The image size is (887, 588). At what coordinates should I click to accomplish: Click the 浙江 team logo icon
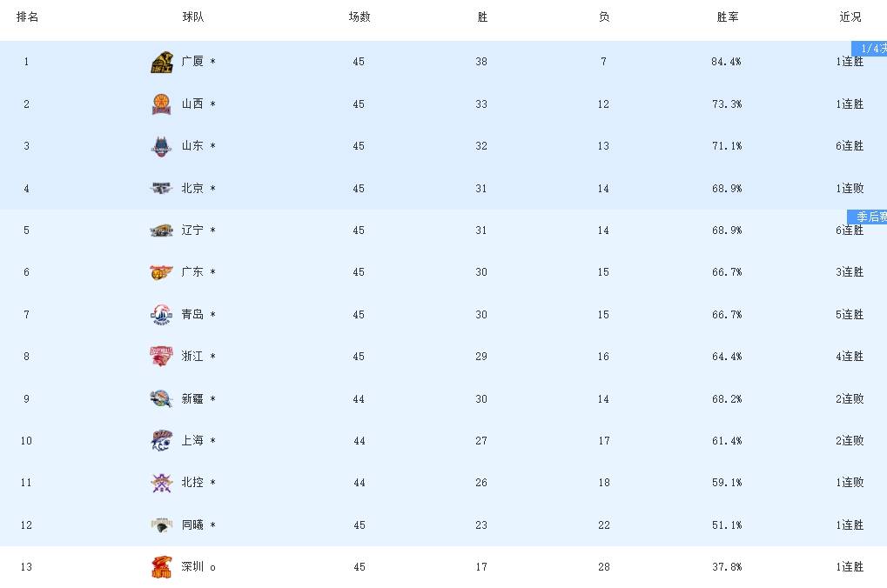[162, 357]
